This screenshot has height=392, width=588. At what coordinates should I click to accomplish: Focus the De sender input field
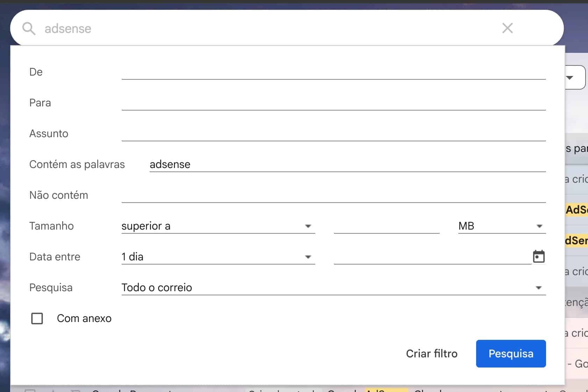pyautogui.click(x=333, y=72)
